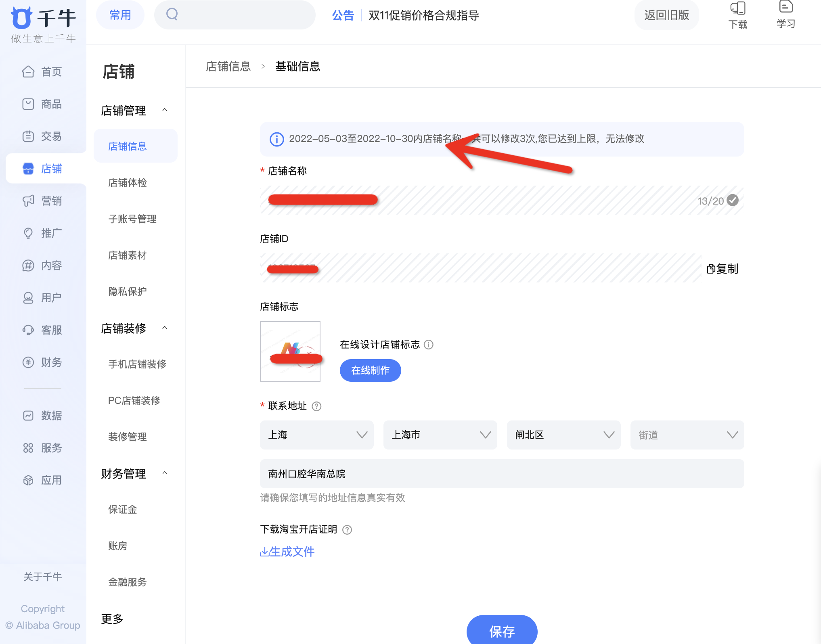The height and width of the screenshot is (644, 821).
Task: Select the 店铺 shop icon in sidebar
Action: tap(28, 169)
